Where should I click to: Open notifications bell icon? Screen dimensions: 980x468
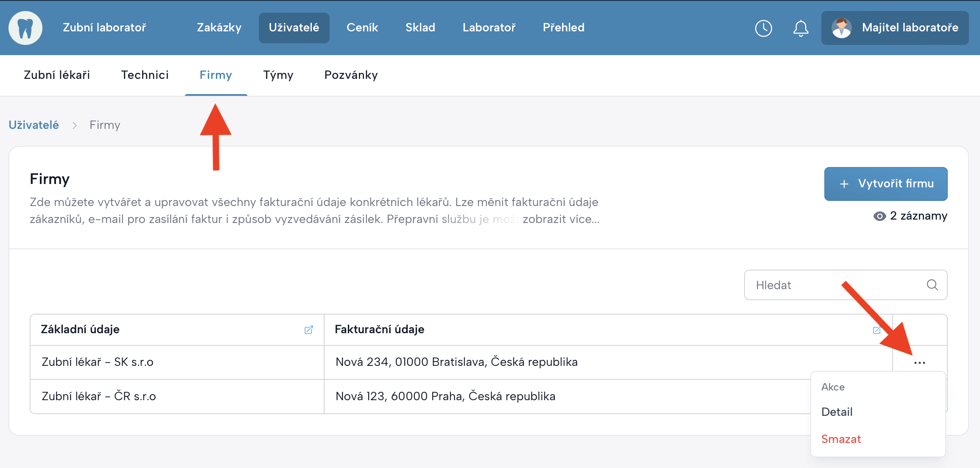pyautogui.click(x=801, y=28)
